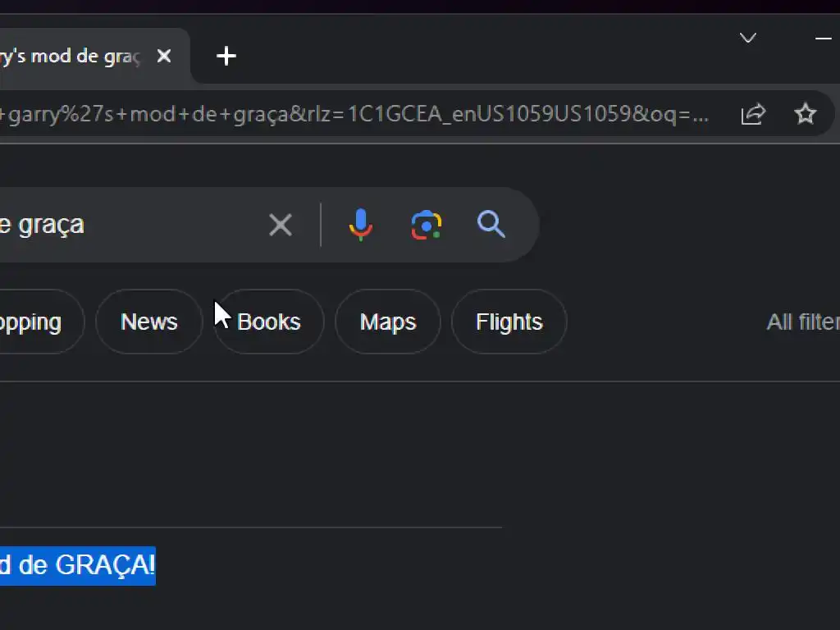Click inside the search query field
The width and height of the screenshot is (840, 630).
pos(129,225)
